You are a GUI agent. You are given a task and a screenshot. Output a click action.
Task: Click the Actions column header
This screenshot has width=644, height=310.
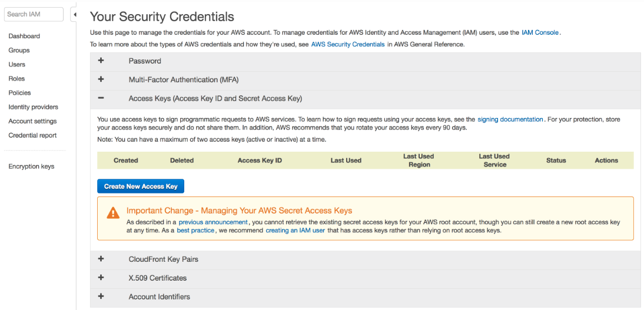pyautogui.click(x=607, y=161)
